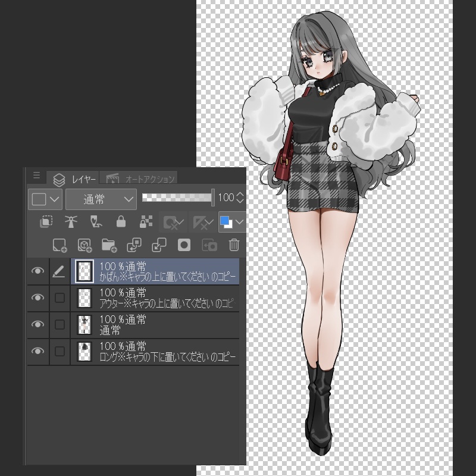Select the かばん layer thumbnail
The height and width of the screenshot is (476, 476).
[84, 271]
